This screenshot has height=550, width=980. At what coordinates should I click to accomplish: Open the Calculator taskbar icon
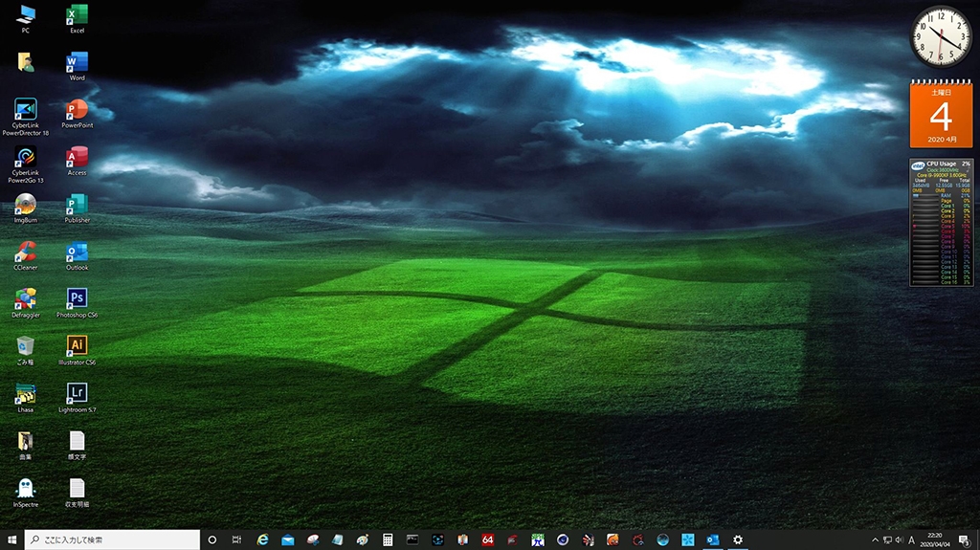pos(388,539)
